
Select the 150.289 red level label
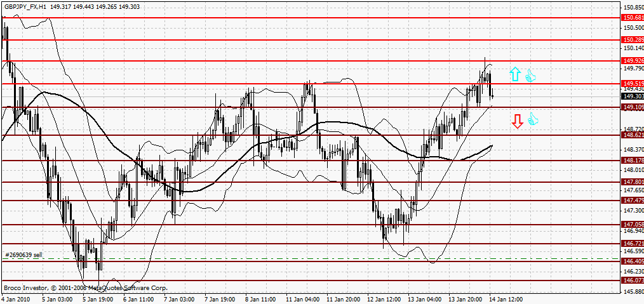point(633,39)
